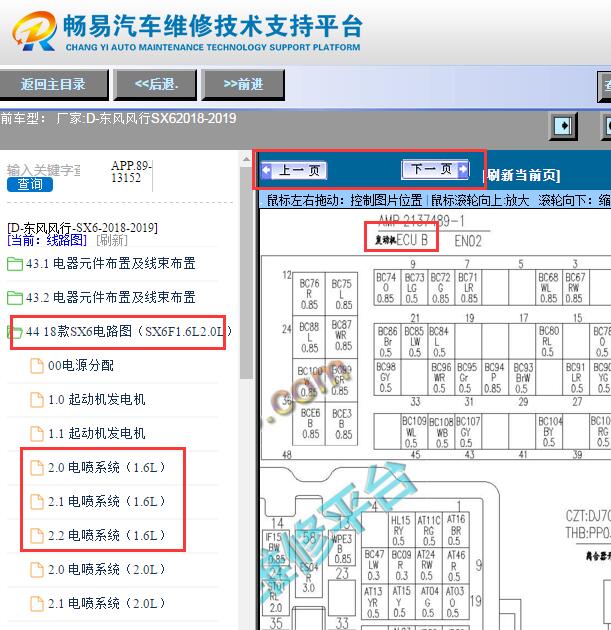Viewport: 611px width, 630px height.
Task: Click the page icon beside 2.0 电喷系统（1.6L）
Action: [x=37, y=468]
